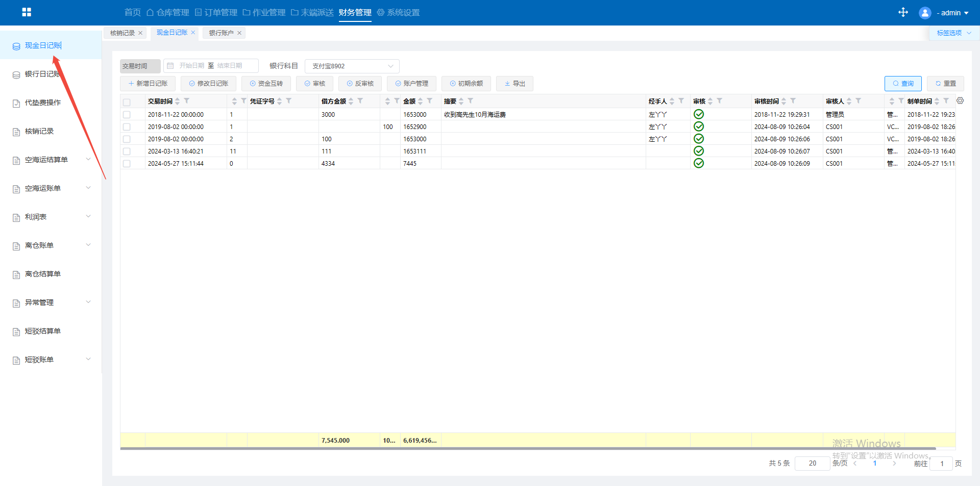
Task: Close the 核销记录 tab
Action: tap(140, 33)
